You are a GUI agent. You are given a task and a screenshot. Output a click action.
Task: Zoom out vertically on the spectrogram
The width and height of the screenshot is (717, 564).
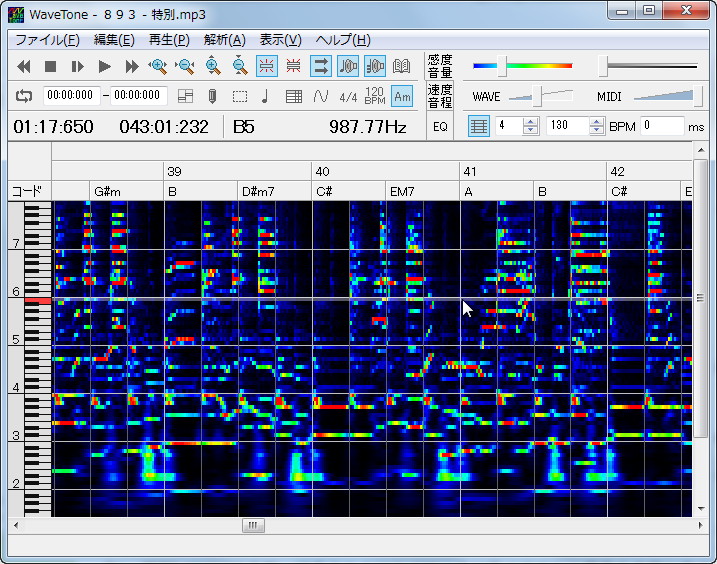click(x=240, y=66)
